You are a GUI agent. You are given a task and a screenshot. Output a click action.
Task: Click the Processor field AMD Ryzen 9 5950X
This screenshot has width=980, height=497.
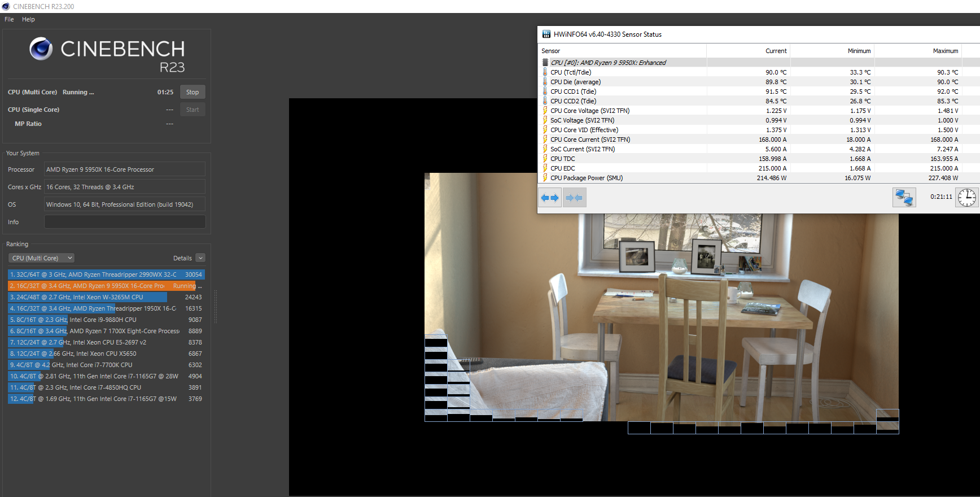pyautogui.click(x=125, y=169)
